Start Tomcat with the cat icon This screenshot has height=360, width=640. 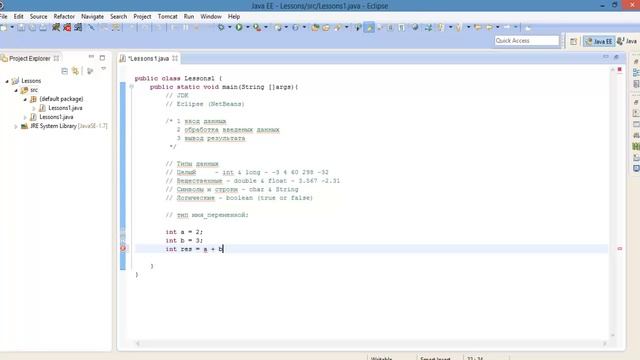click(56, 27)
